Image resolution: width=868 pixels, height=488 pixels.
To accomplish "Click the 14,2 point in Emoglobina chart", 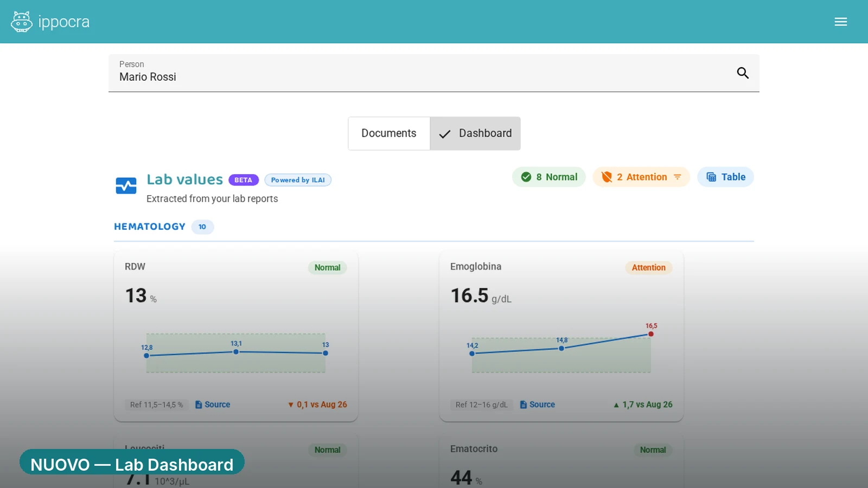I will pyautogui.click(x=472, y=354).
